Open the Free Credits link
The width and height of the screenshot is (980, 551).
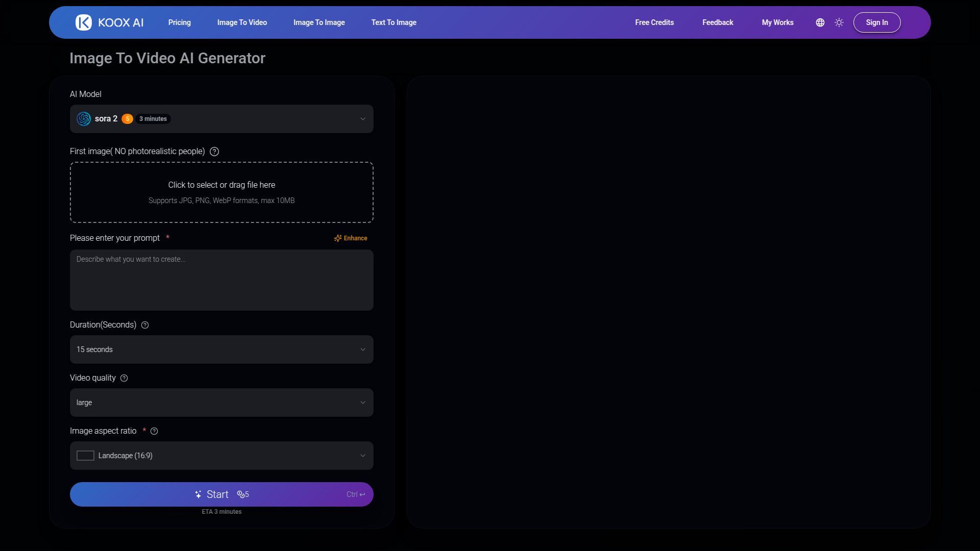pos(654,22)
